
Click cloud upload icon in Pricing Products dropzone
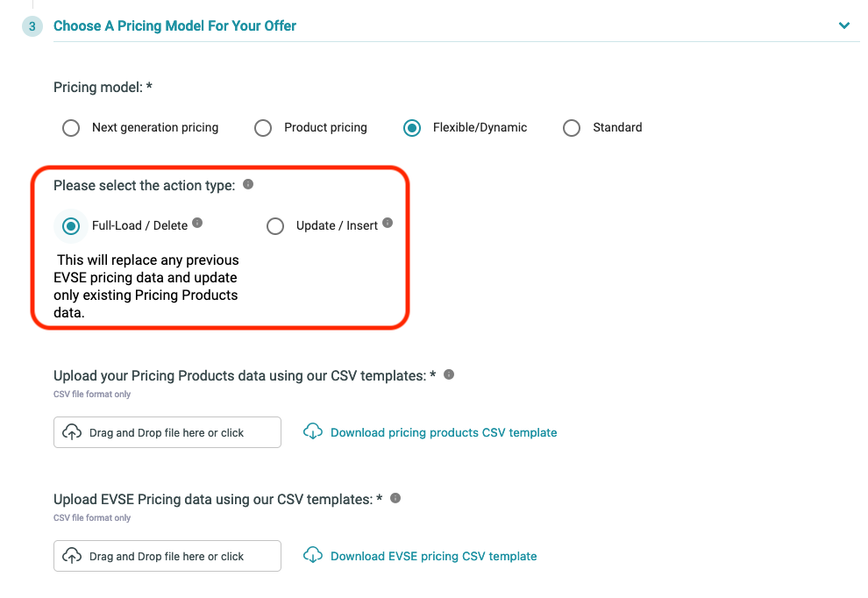point(72,432)
